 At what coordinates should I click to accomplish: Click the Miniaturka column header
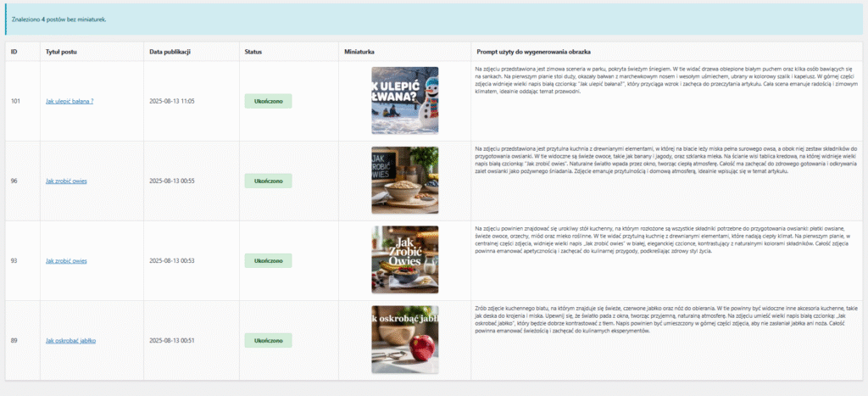[359, 52]
